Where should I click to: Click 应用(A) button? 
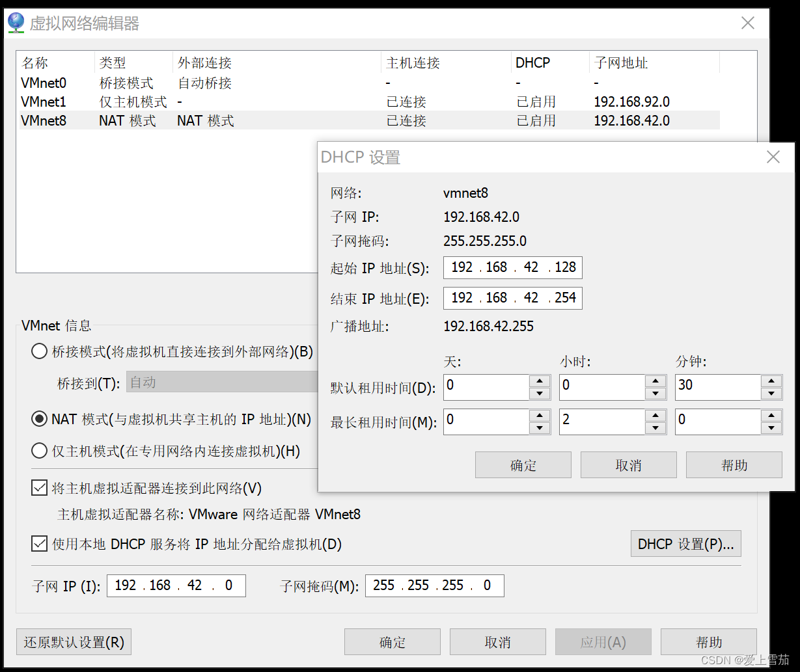point(603,642)
